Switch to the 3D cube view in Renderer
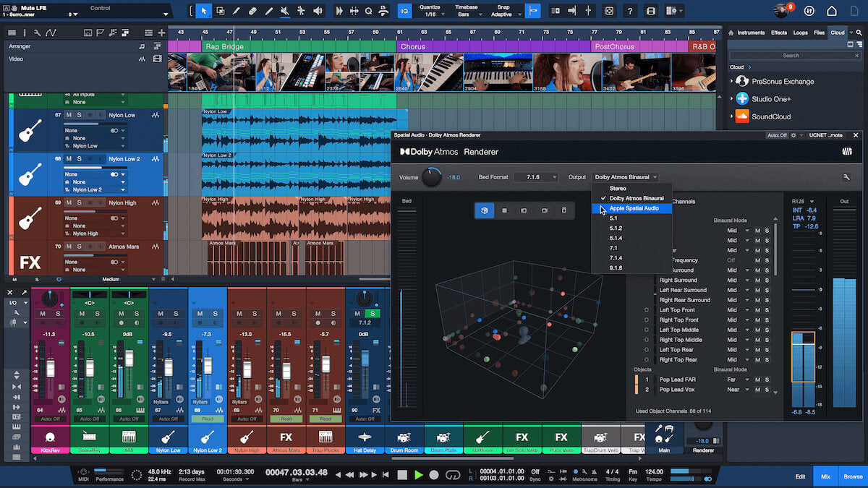The height and width of the screenshot is (488, 868). point(485,210)
